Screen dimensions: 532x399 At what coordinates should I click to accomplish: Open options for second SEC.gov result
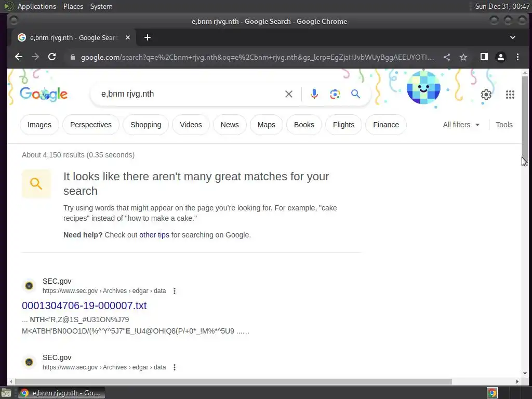tap(175, 367)
